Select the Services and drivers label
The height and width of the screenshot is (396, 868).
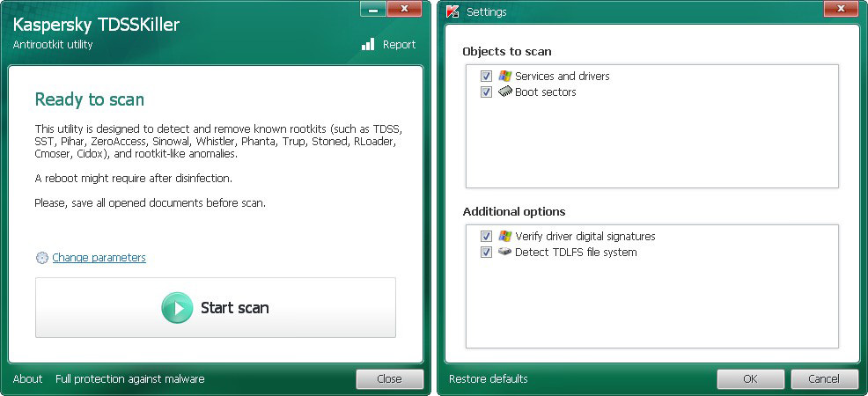pos(562,77)
